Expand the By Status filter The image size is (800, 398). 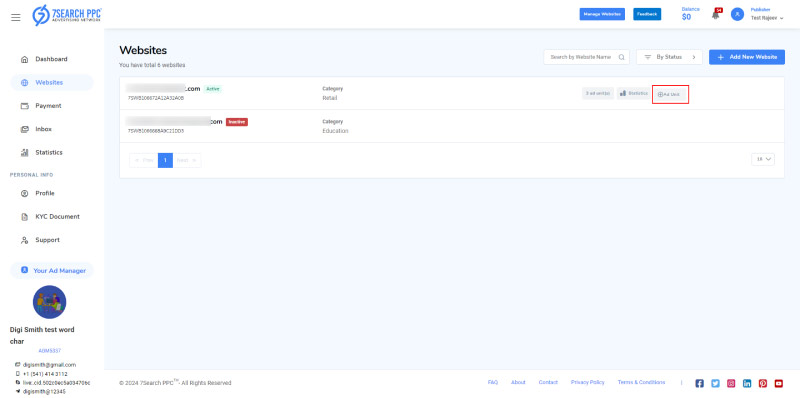coord(669,57)
